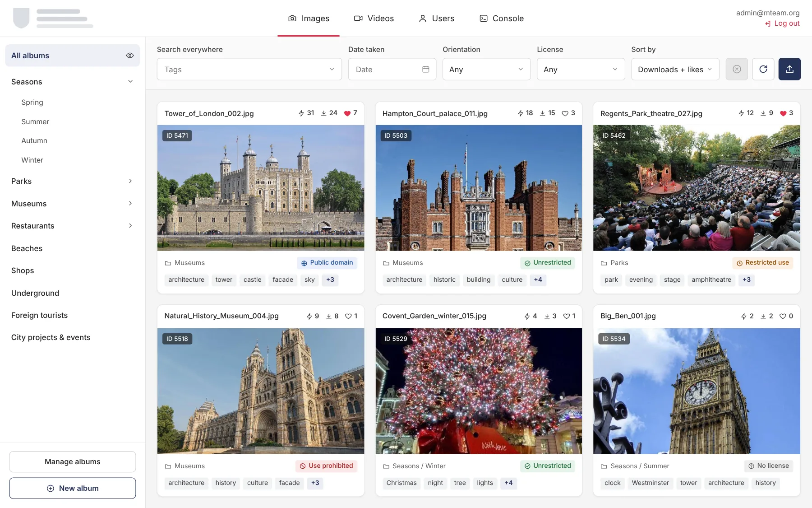Click download icon on Tower_of_London_002.jpg
The width and height of the screenshot is (812, 508).
323,113
